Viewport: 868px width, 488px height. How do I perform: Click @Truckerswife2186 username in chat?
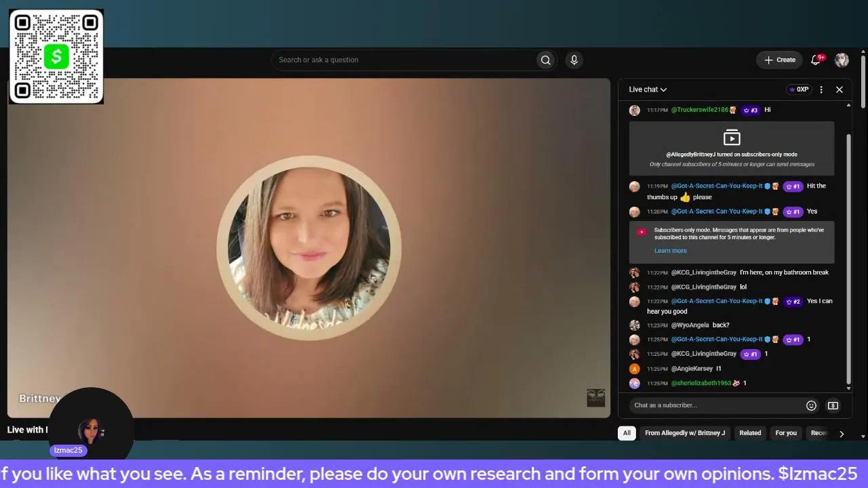pos(699,110)
